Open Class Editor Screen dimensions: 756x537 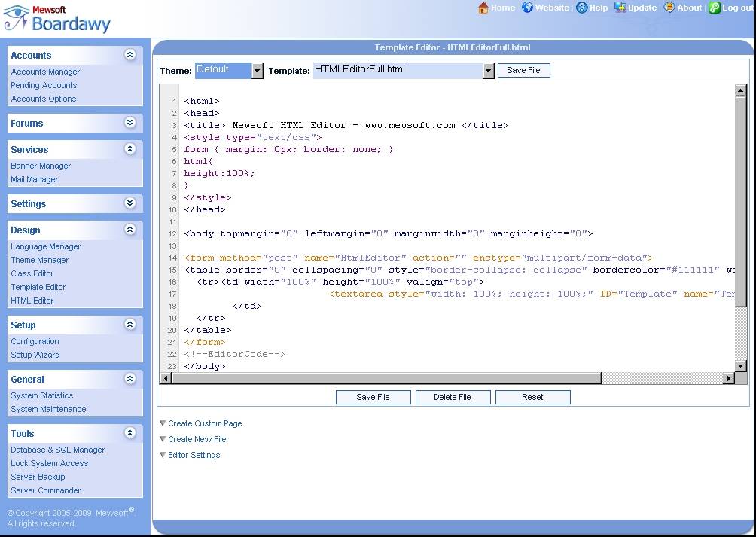[x=32, y=273]
